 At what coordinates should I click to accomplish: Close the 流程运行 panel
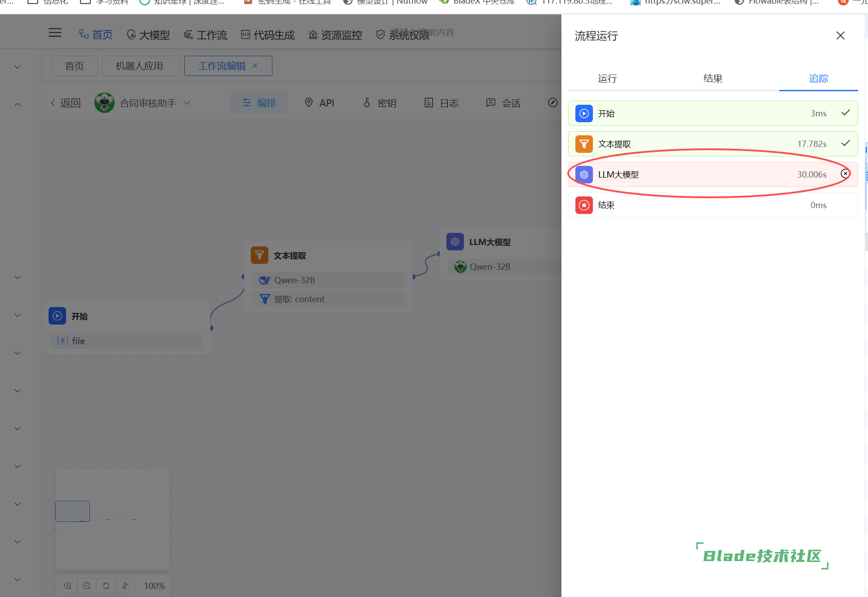(840, 36)
